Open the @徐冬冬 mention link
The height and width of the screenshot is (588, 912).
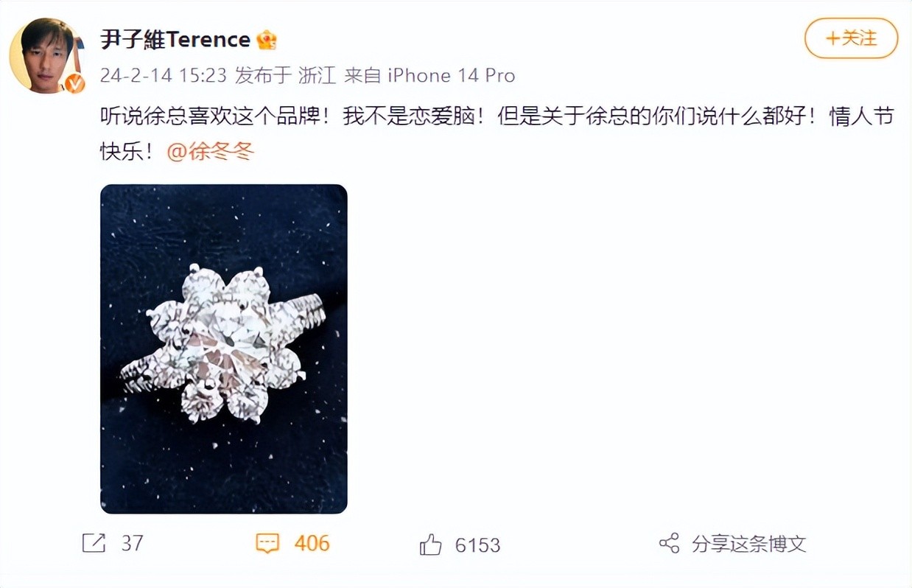click(x=211, y=152)
